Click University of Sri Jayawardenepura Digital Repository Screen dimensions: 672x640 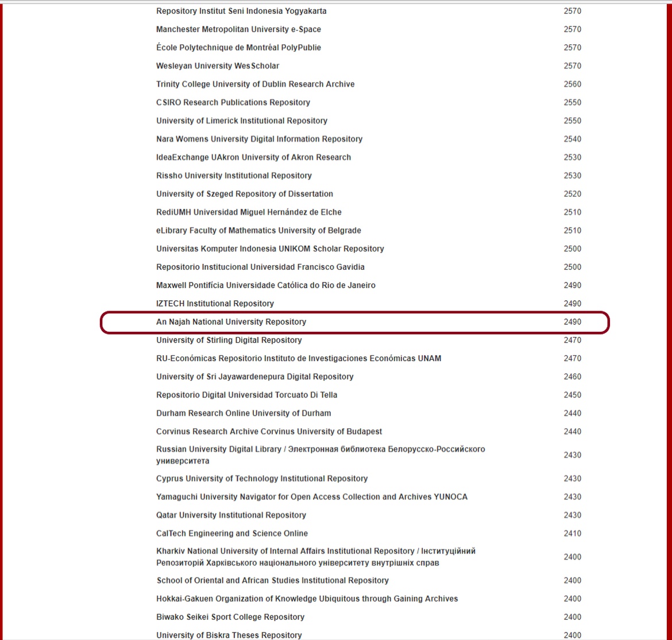click(255, 377)
